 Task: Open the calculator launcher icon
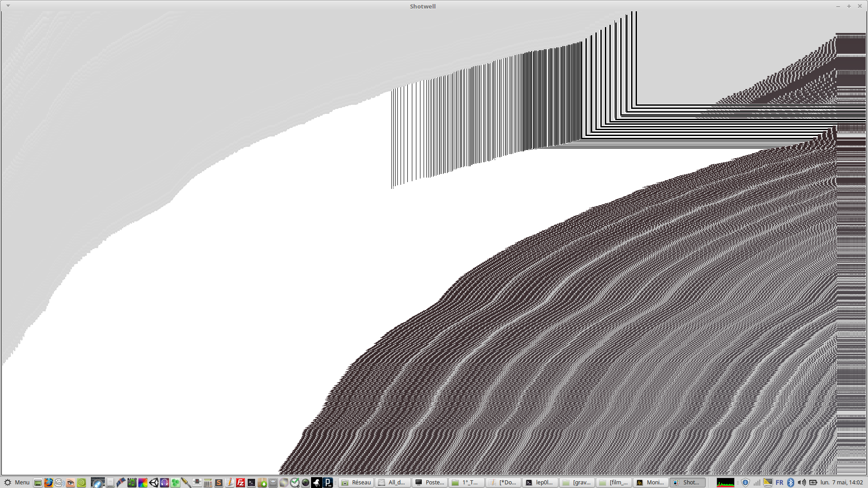[x=208, y=483]
